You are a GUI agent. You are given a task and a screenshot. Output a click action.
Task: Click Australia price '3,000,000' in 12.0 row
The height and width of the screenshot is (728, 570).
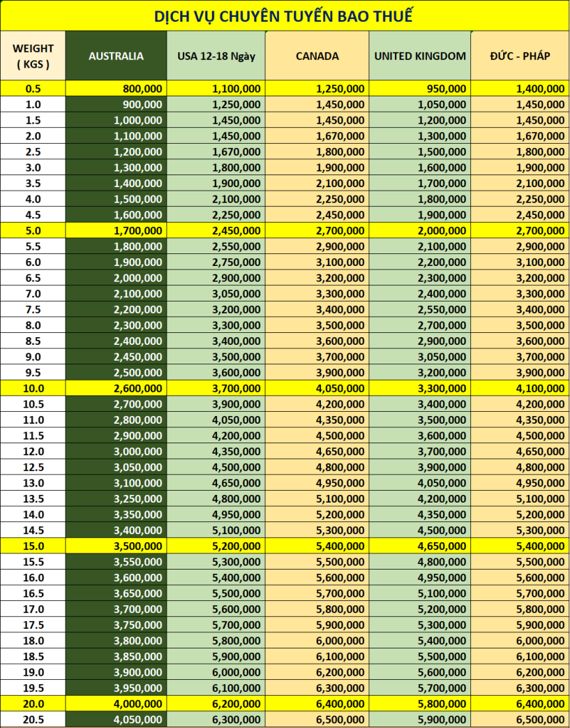(116, 452)
